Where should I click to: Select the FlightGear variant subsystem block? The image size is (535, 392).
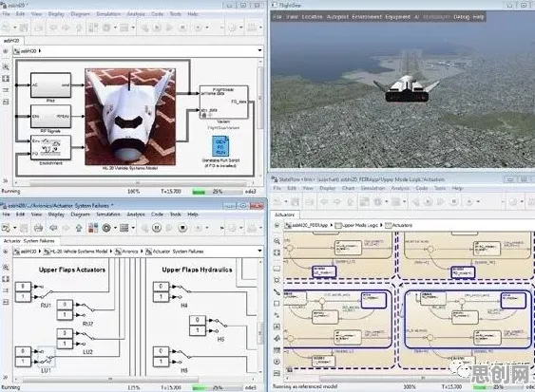(224, 103)
